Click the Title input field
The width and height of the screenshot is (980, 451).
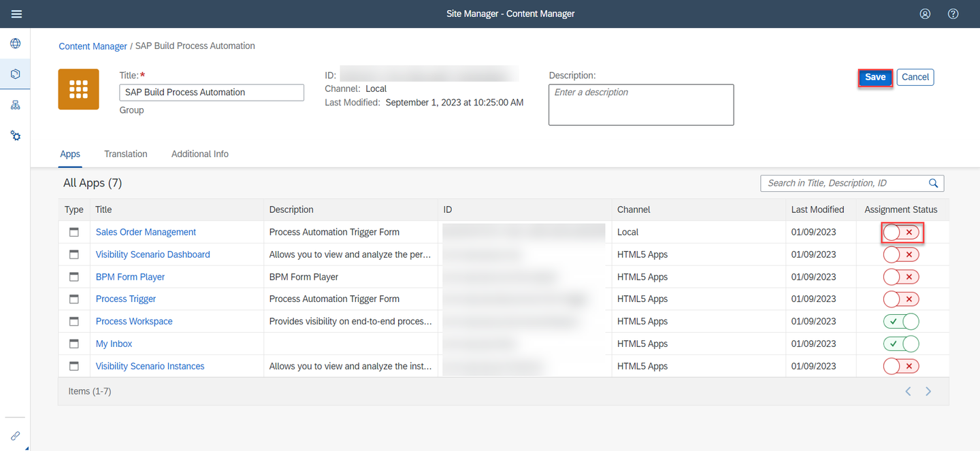pos(212,93)
